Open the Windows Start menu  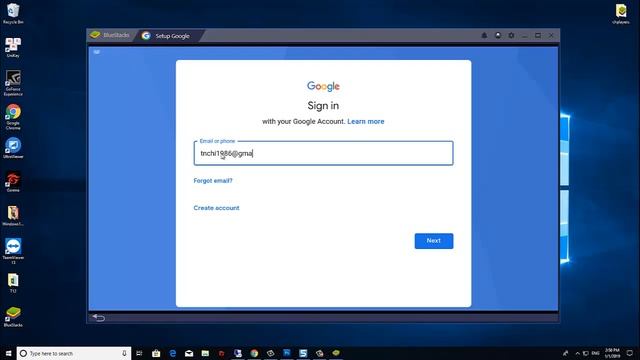click(8, 353)
